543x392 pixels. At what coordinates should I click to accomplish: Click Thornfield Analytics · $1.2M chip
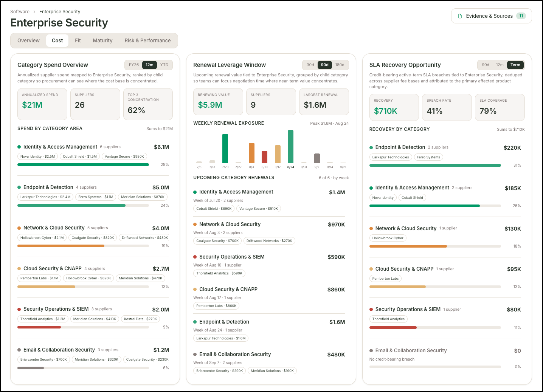(43, 319)
